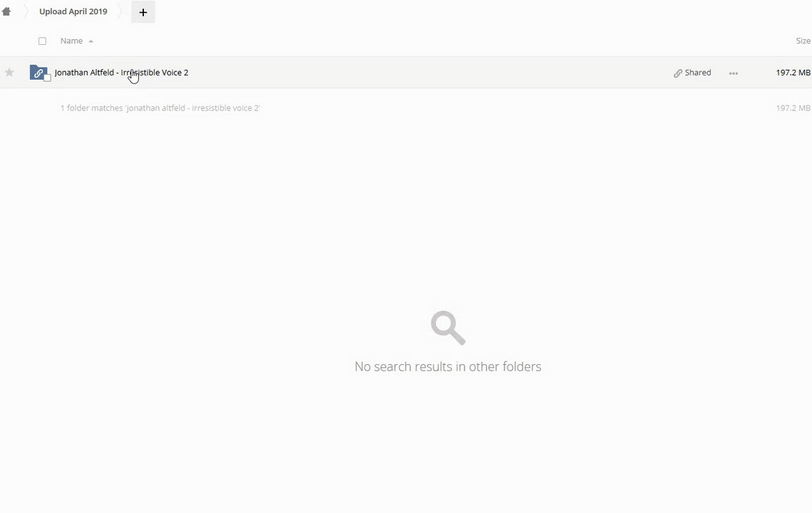Sort by the Name column header
Screen dimensions: 812x513
click(71, 41)
